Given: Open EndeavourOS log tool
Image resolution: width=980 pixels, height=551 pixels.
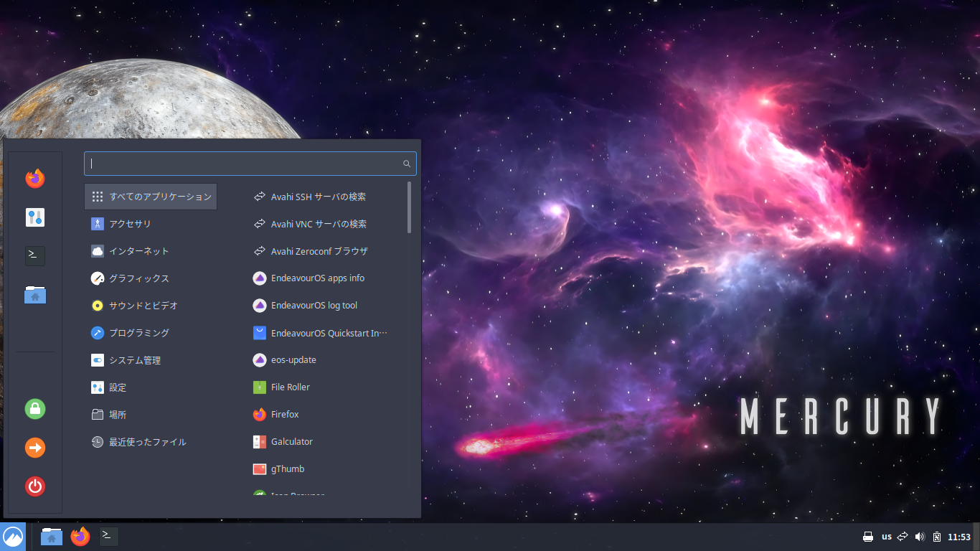Looking at the screenshot, I should pyautogui.click(x=326, y=306).
